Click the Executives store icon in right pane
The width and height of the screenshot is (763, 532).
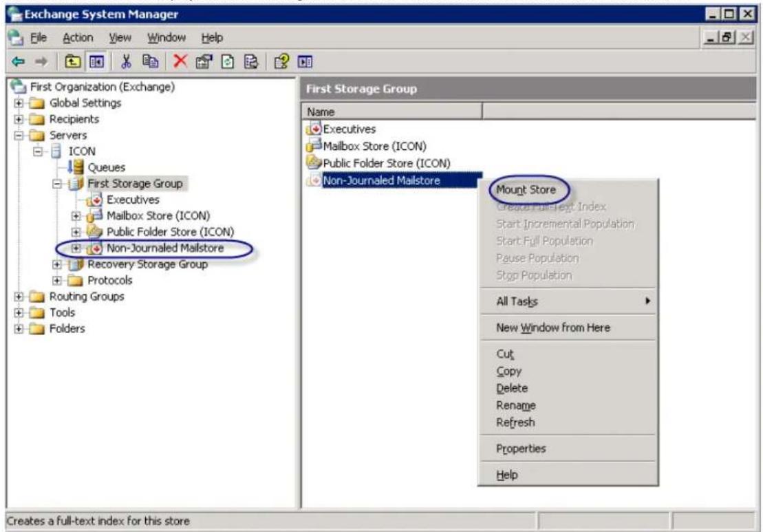pos(314,129)
